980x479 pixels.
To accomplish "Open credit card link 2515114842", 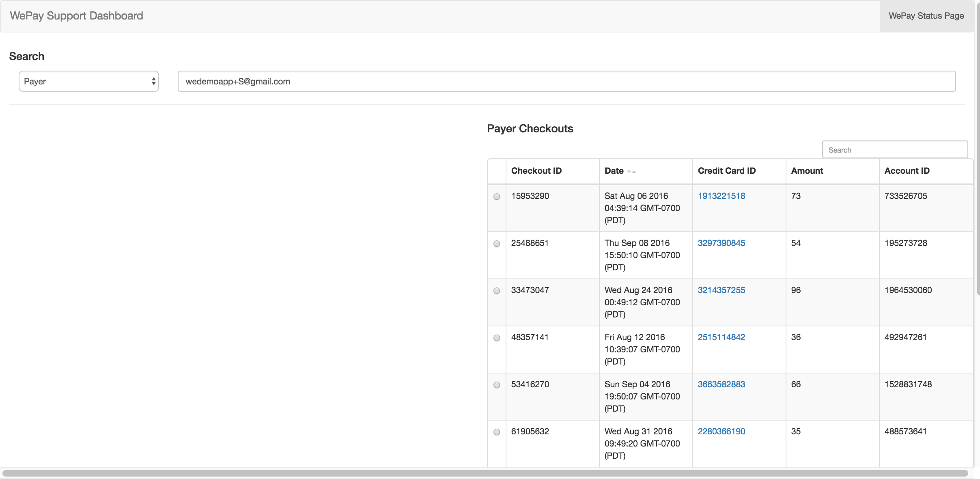I will (x=721, y=337).
